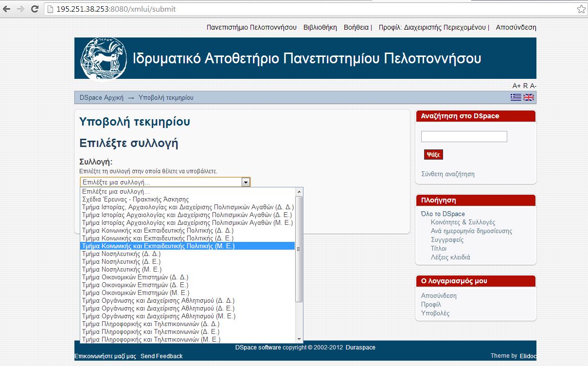Click Send Feedback in footer
This screenshot has height=366, width=588.
pyautogui.click(x=161, y=356)
